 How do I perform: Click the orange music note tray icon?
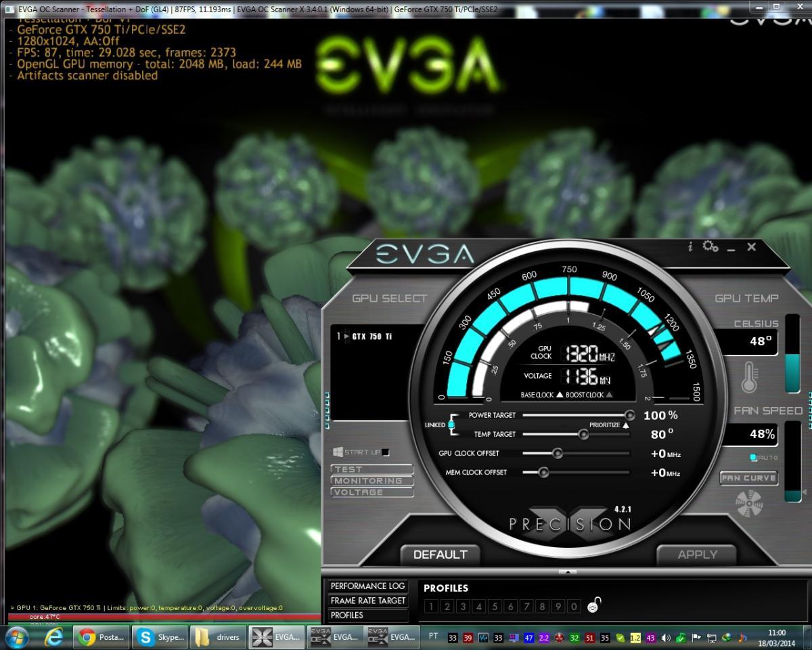[x=743, y=638]
